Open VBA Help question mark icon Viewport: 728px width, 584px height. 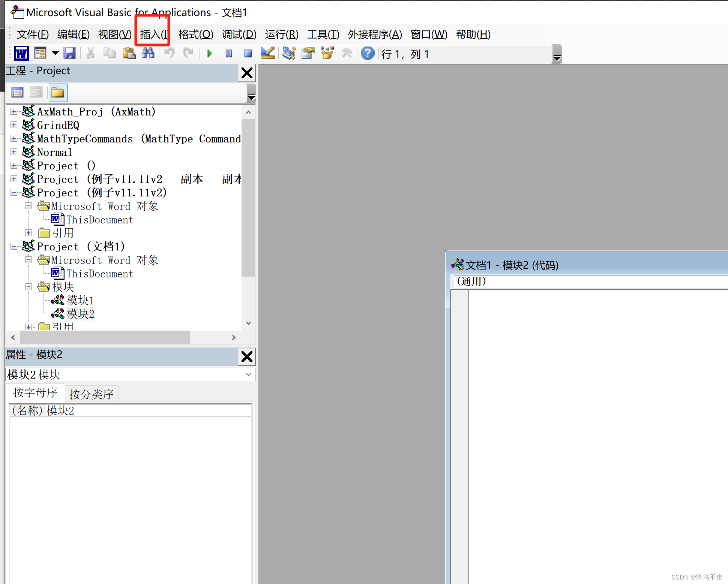point(368,53)
